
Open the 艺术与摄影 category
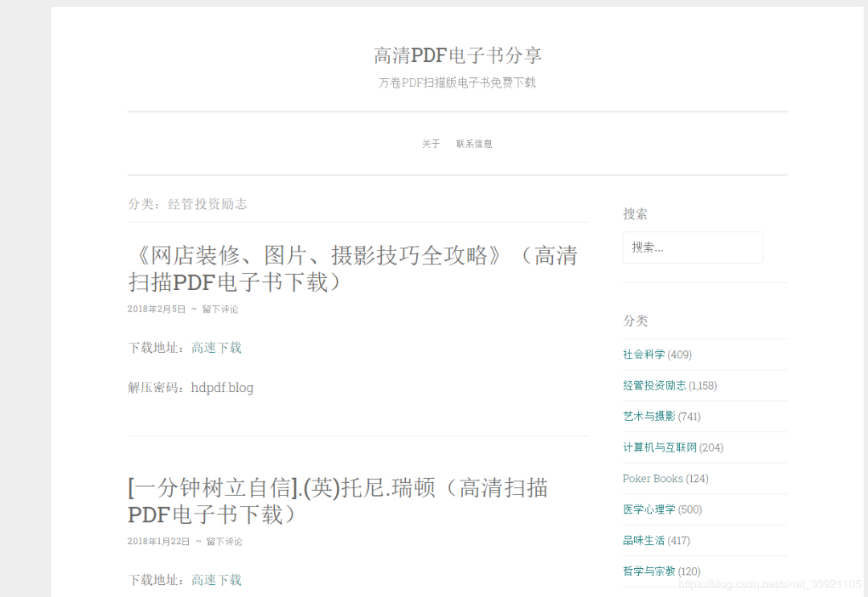pos(649,417)
